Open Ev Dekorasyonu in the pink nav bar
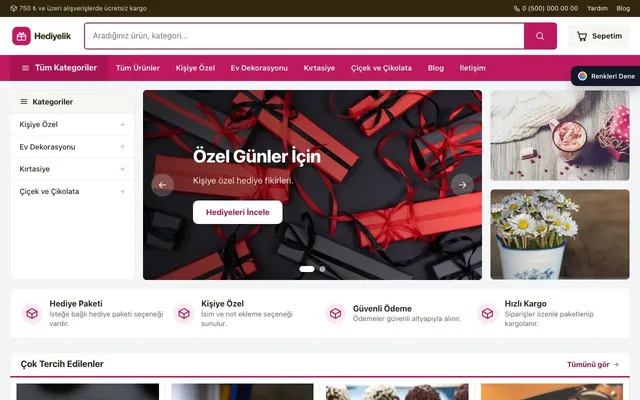 (x=259, y=68)
